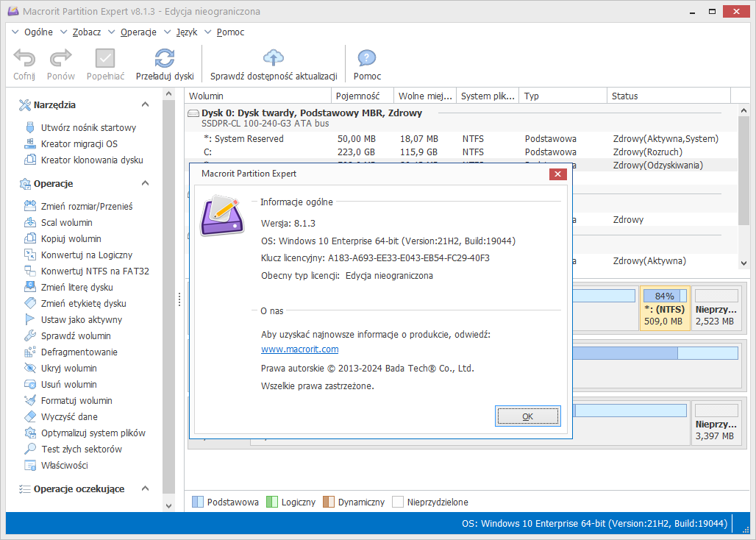756x540 pixels.
Task: Click the Wolumin column header
Action: coord(258,96)
